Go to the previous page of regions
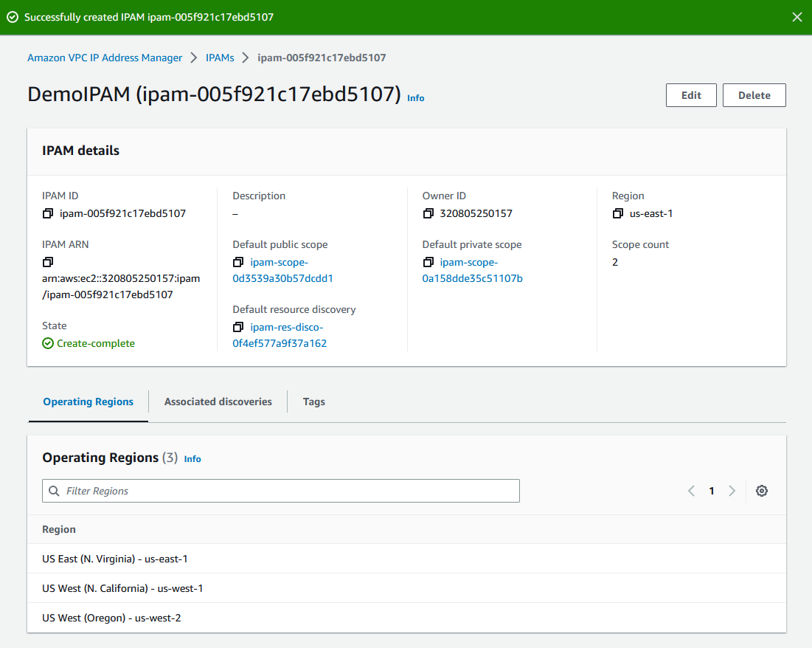This screenshot has width=812, height=648. click(691, 490)
